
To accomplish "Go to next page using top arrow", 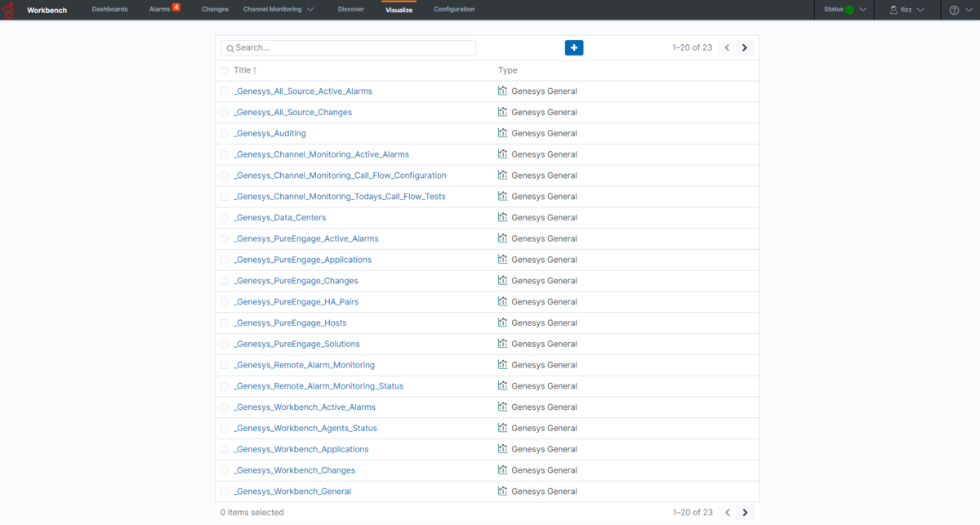I will point(744,48).
